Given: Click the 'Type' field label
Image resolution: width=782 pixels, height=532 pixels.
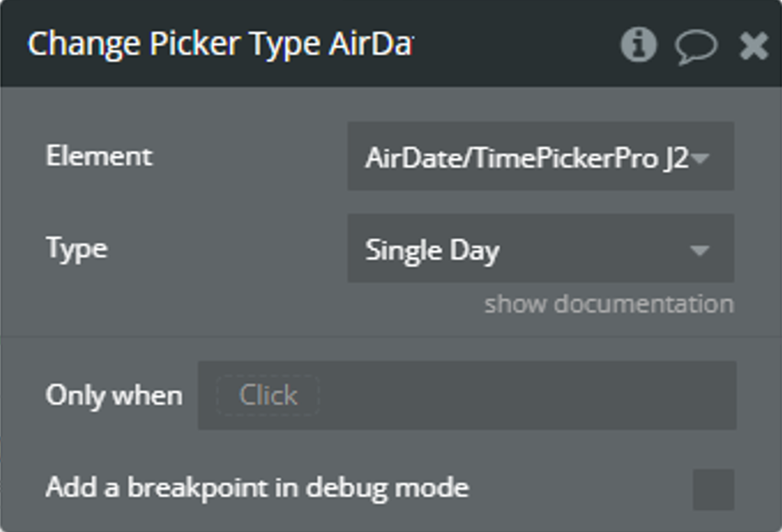Looking at the screenshot, I should click(77, 249).
